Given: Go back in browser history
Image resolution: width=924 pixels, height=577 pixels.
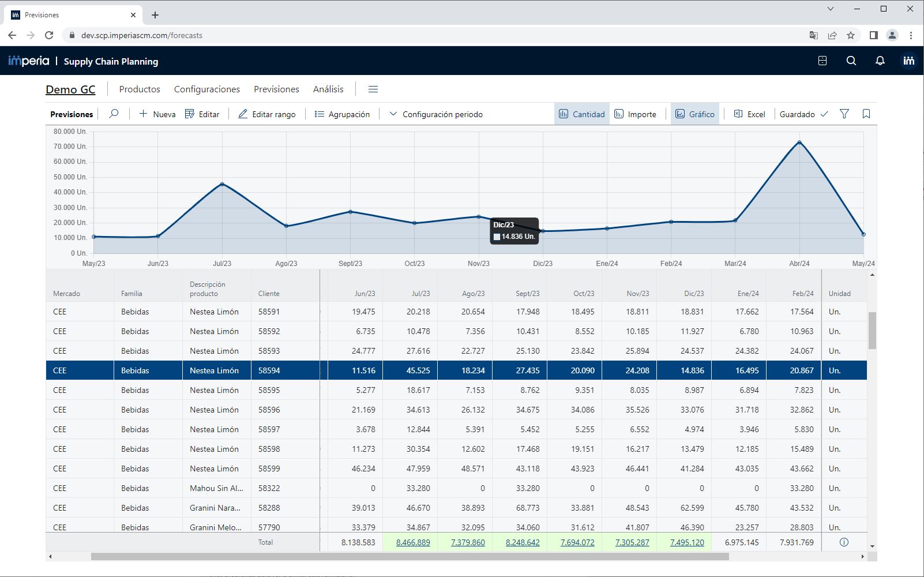Looking at the screenshot, I should pyautogui.click(x=12, y=35).
